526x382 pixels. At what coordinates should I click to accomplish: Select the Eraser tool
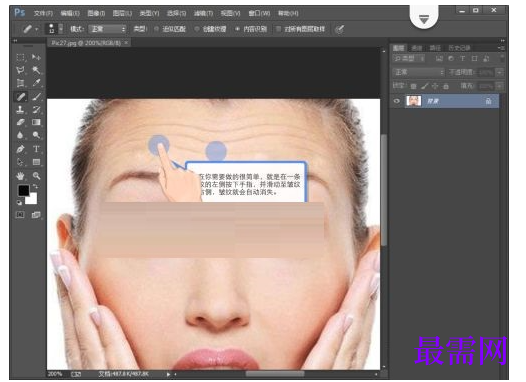pos(20,122)
